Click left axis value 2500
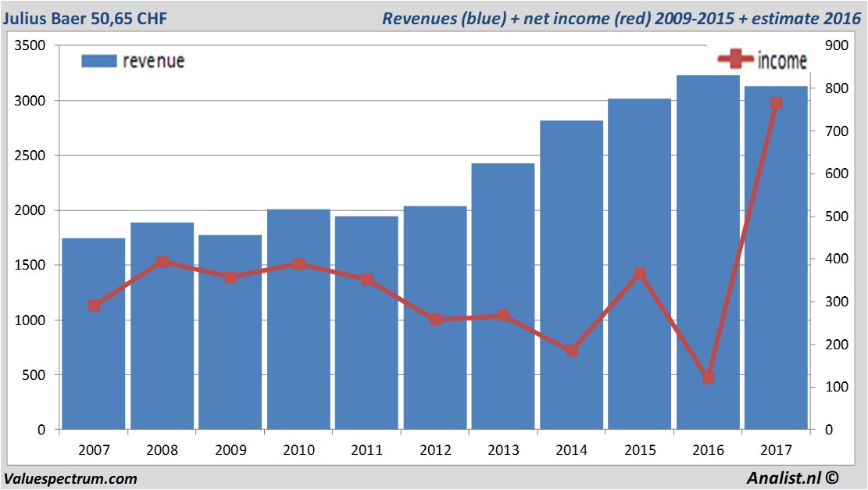Viewport: 868px width, 490px height. pyautogui.click(x=30, y=156)
